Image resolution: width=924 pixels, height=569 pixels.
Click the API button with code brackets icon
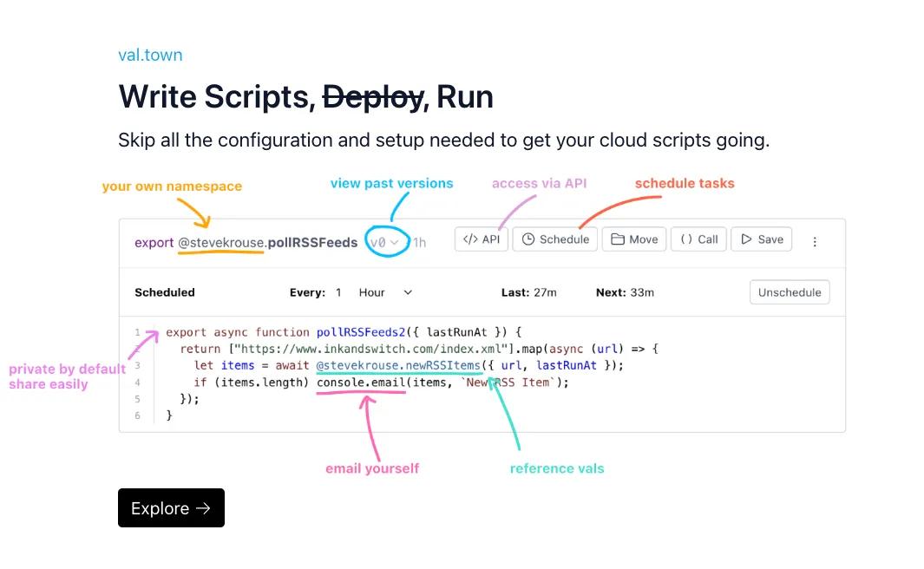[481, 239]
